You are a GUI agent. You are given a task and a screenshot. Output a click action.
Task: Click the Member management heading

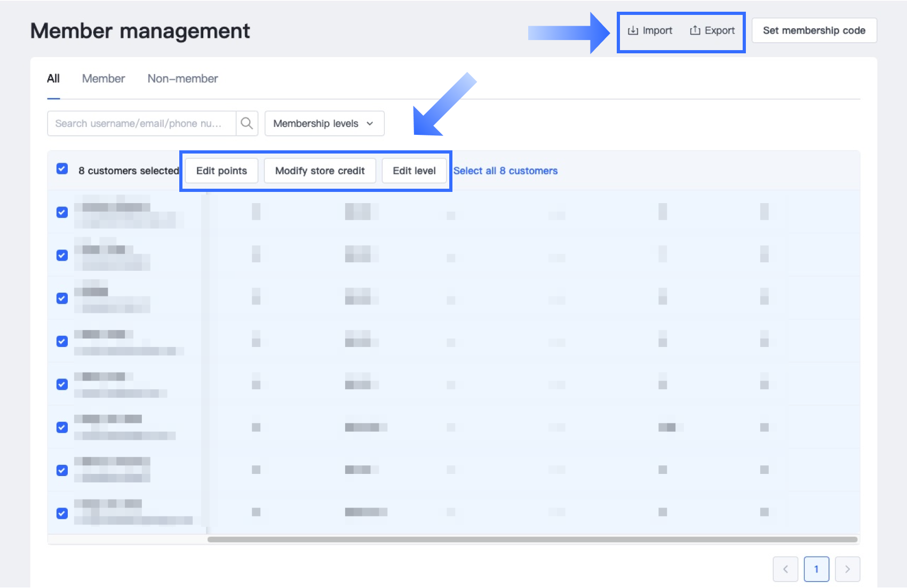pos(140,31)
